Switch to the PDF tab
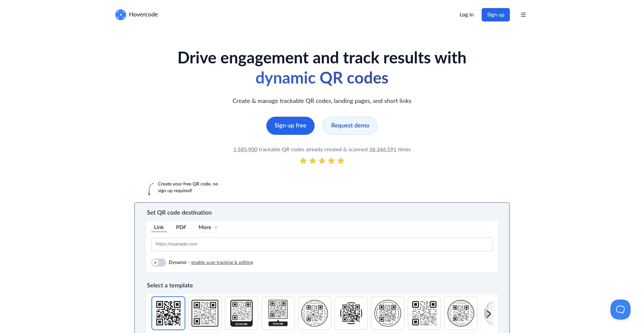Image resolution: width=644 pixels, height=333 pixels. 181,227
